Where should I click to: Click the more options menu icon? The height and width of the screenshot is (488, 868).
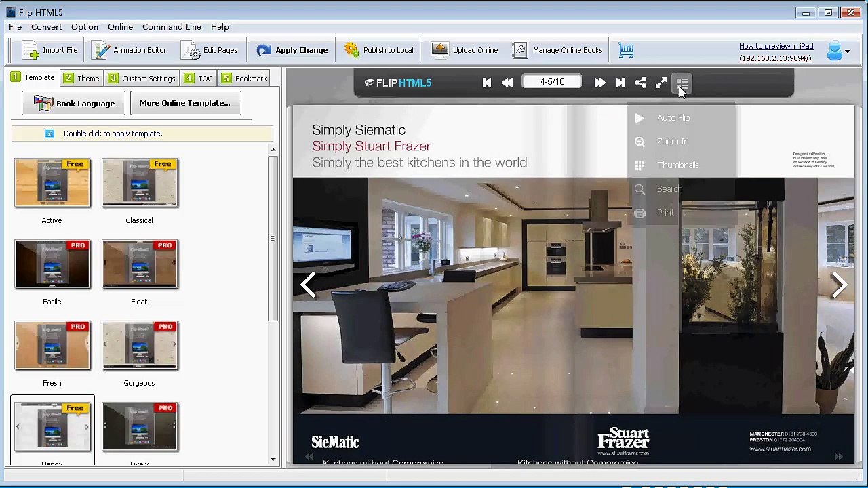tap(682, 83)
